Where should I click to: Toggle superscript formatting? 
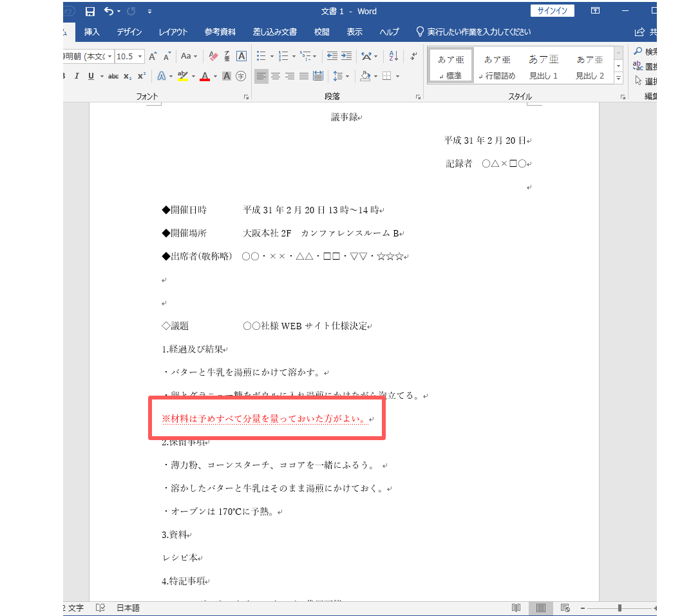[x=142, y=76]
